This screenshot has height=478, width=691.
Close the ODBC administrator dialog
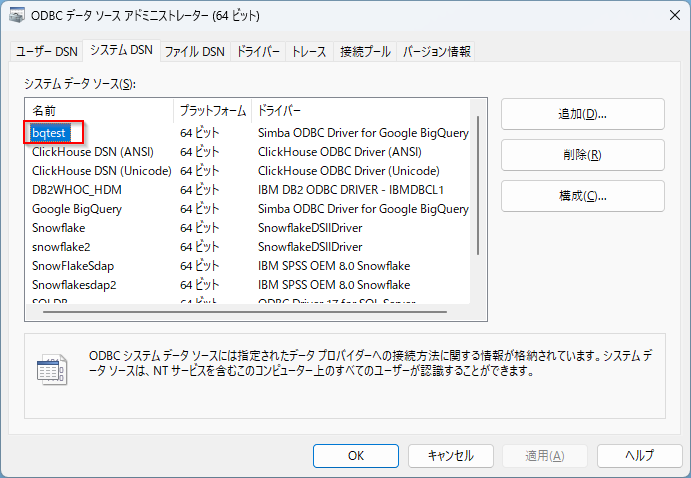click(674, 15)
